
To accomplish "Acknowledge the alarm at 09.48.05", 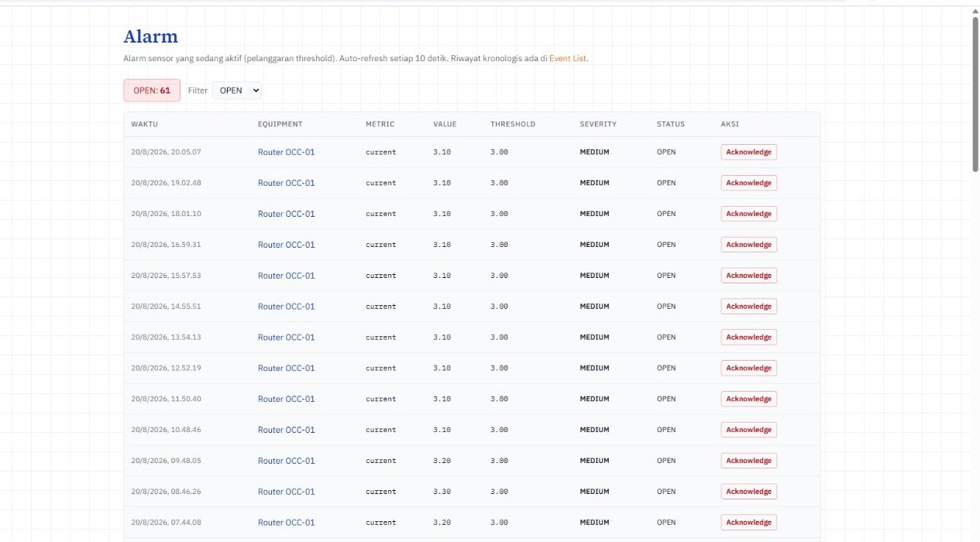I will pyautogui.click(x=748, y=461).
